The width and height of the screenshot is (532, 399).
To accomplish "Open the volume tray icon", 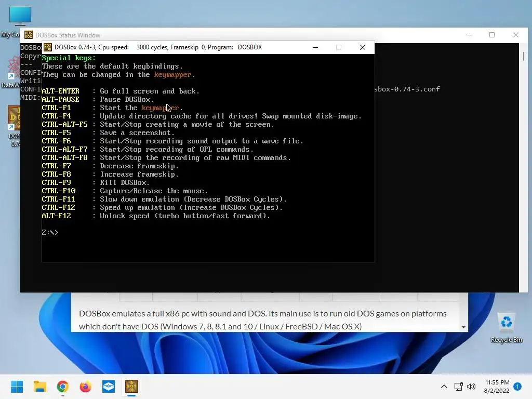I will [471, 387].
